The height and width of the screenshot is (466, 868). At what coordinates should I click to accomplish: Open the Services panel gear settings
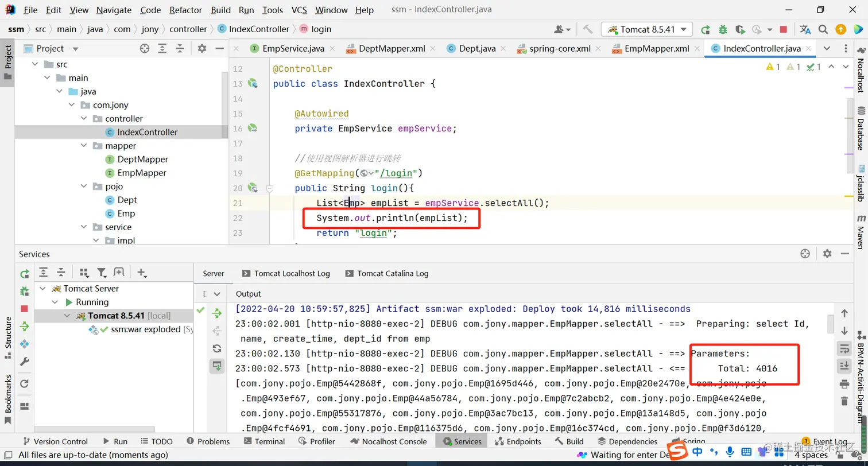coord(827,254)
